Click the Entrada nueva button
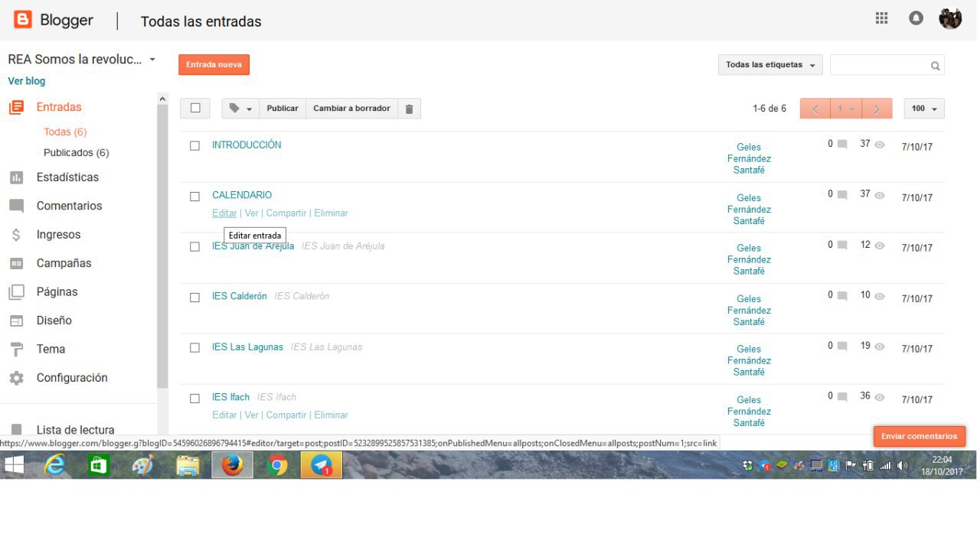This screenshot has width=980, height=550. click(214, 65)
